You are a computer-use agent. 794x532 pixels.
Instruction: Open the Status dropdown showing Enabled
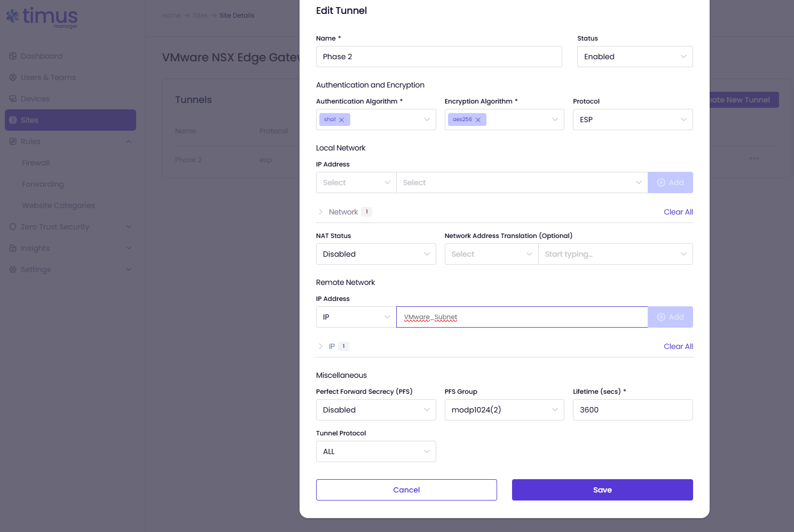[635, 57]
